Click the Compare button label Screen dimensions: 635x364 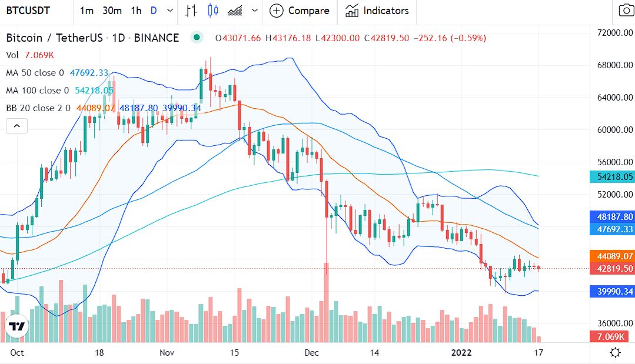pos(308,11)
